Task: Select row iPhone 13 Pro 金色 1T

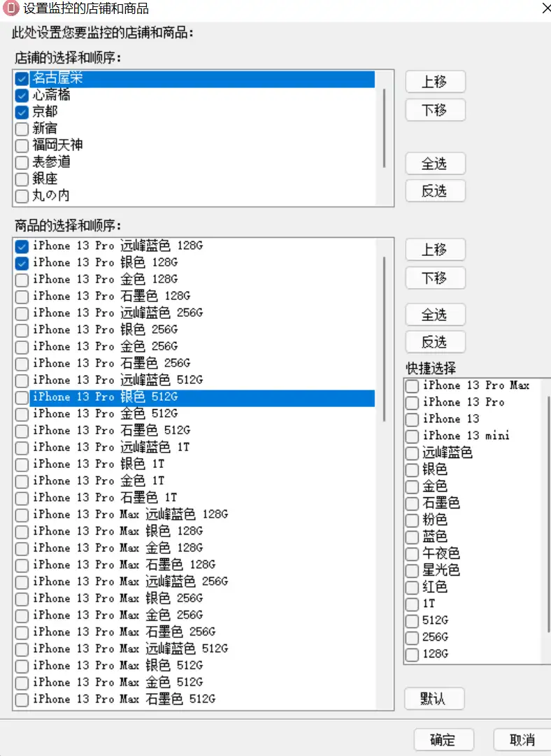Action: [x=194, y=481]
